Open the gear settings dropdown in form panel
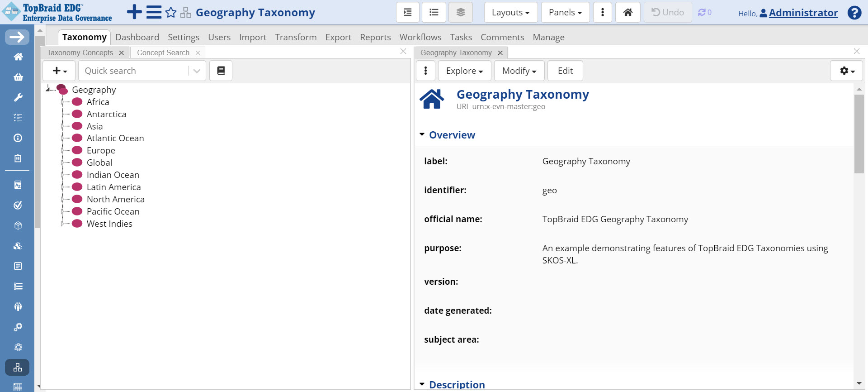 coord(846,71)
